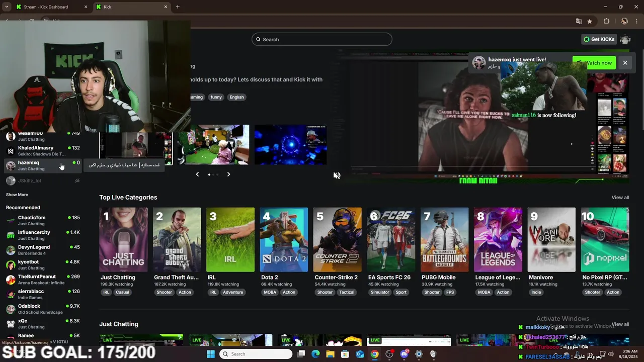Open Discord from the taskbar

point(404,354)
